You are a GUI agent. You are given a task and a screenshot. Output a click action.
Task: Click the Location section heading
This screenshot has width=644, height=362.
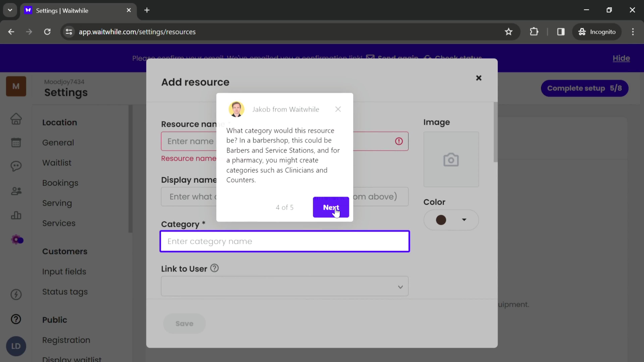point(60,122)
